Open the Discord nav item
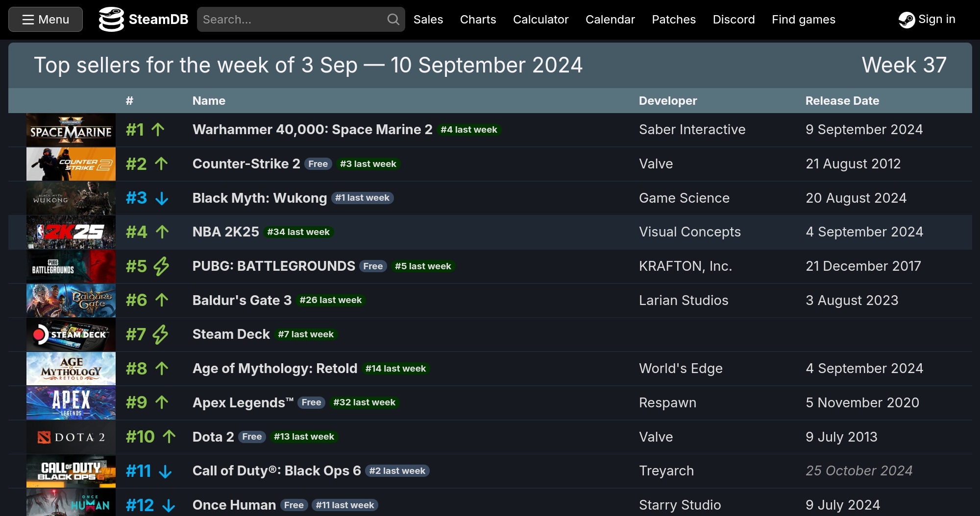 [734, 20]
